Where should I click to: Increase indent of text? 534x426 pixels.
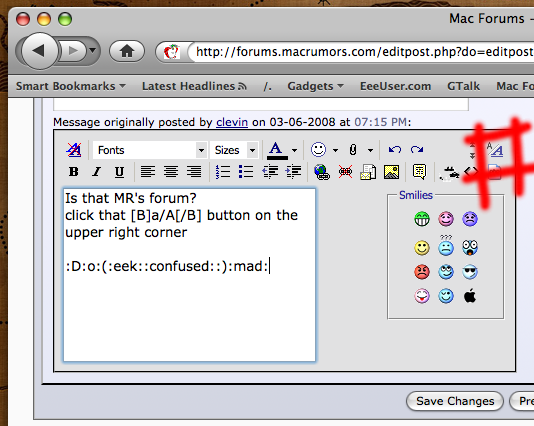coord(293,172)
